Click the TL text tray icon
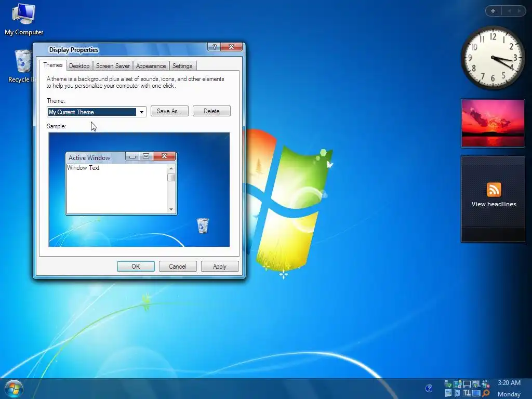This screenshot has height=399, width=532. click(x=467, y=393)
